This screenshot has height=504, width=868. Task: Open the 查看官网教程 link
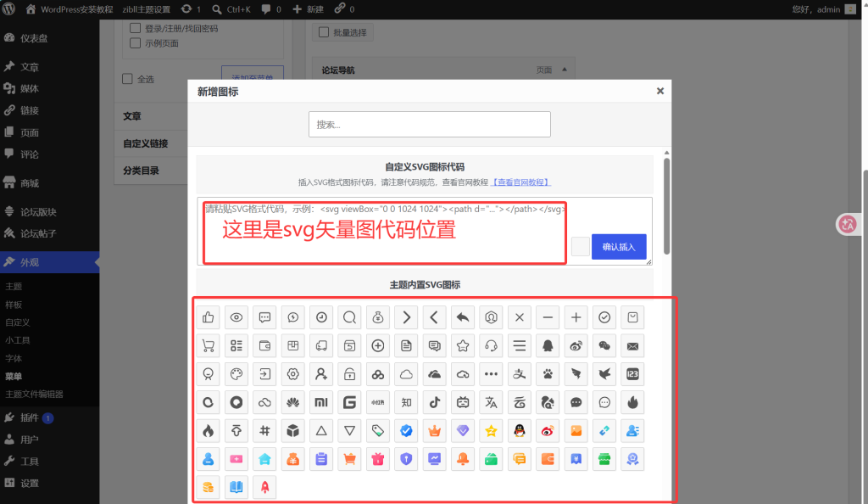tap(520, 182)
